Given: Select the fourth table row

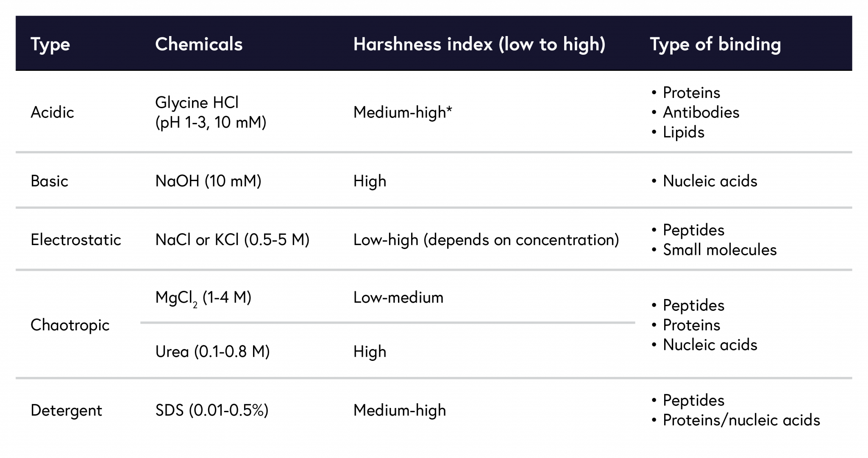Looking at the screenshot, I should (434, 297).
